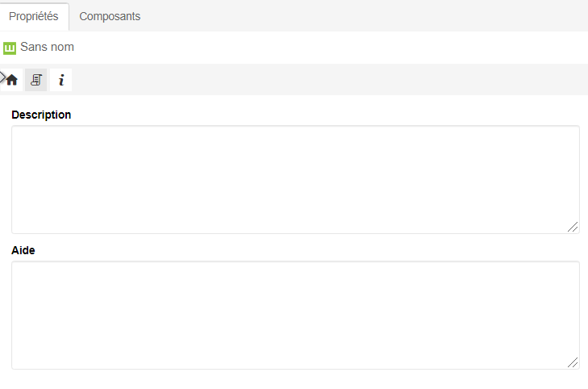Grab the Description field resize handle
The height and width of the screenshot is (389, 588).
point(573,228)
